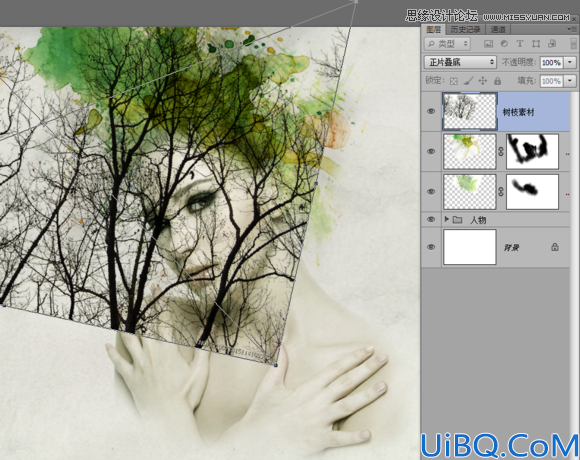Click transform handle at top-right corner above canvas
The width and height of the screenshot is (580, 460).
(x=356, y=1)
